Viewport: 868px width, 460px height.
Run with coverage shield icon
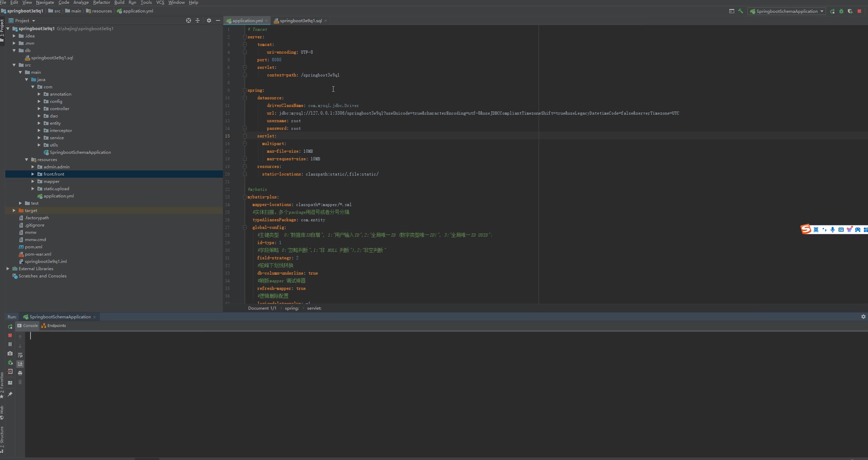(850, 11)
